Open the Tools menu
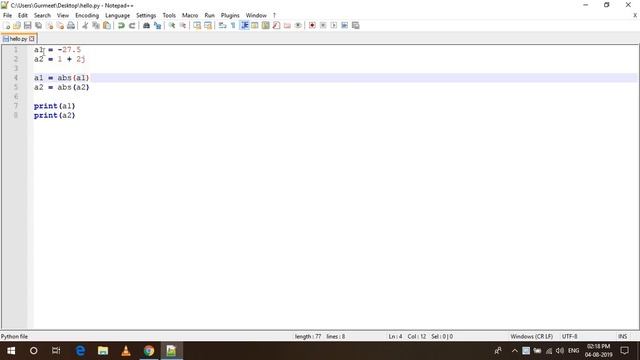The image size is (640, 360). (169, 15)
